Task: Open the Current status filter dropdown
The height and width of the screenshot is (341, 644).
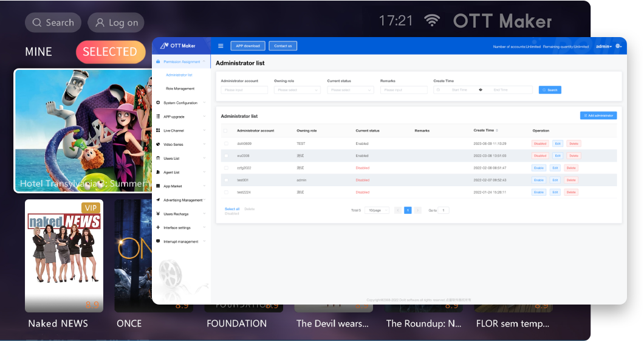Action: (351, 89)
